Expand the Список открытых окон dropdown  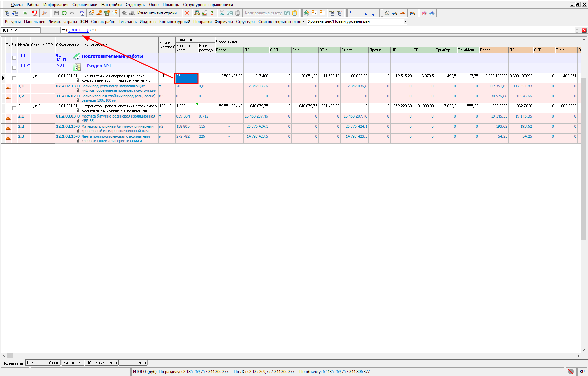coord(282,22)
